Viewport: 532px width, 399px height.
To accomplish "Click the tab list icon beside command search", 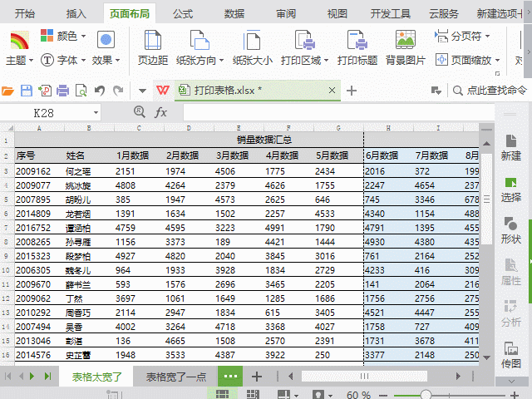I will (436, 91).
